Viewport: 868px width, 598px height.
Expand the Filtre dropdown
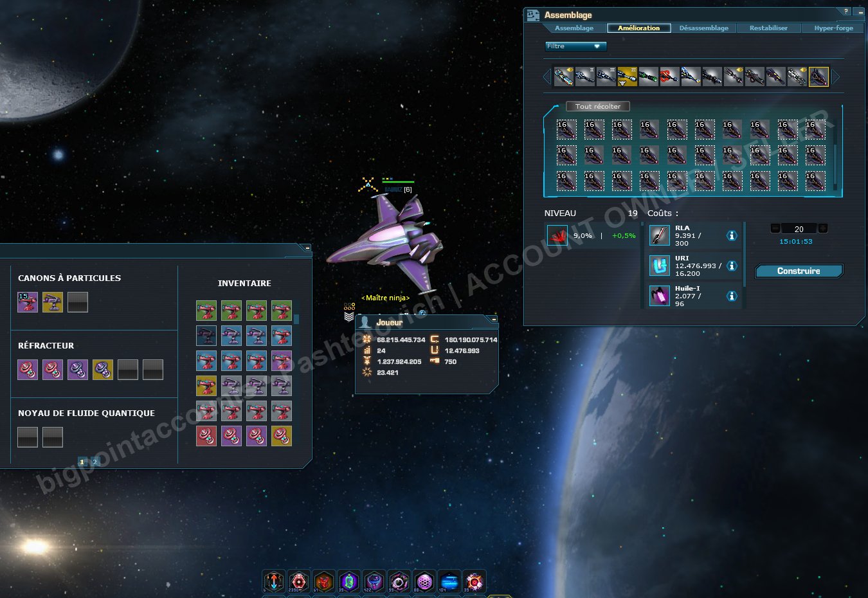point(575,46)
